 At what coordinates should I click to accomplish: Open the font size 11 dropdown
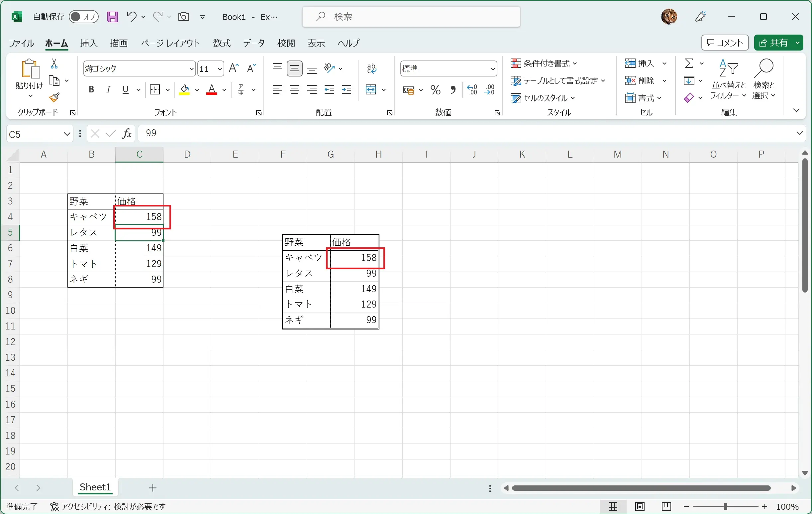coord(220,69)
